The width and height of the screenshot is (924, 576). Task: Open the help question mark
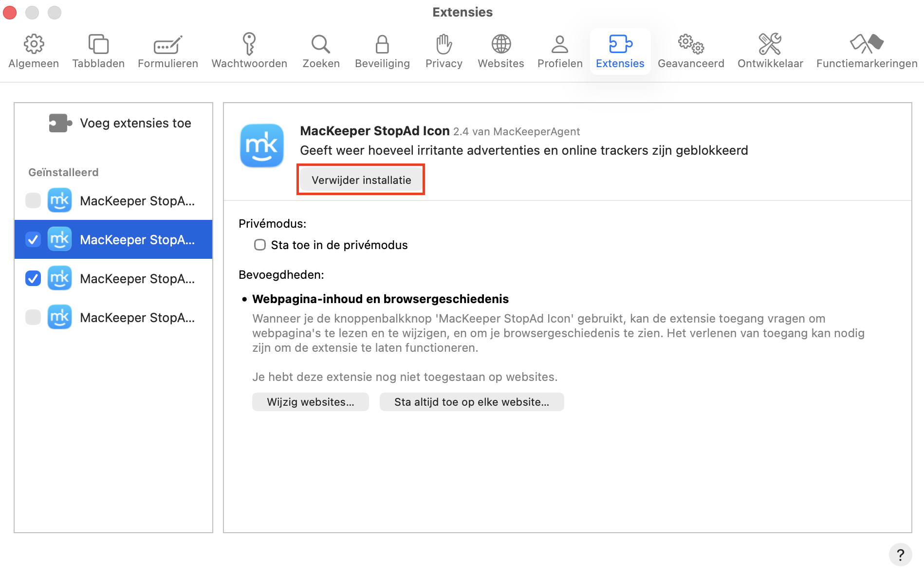(x=901, y=554)
